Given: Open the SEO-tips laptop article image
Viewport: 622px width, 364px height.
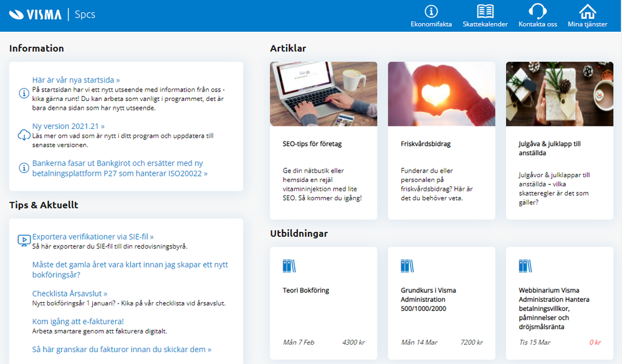Looking at the screenshot, I should coord(323,94).
